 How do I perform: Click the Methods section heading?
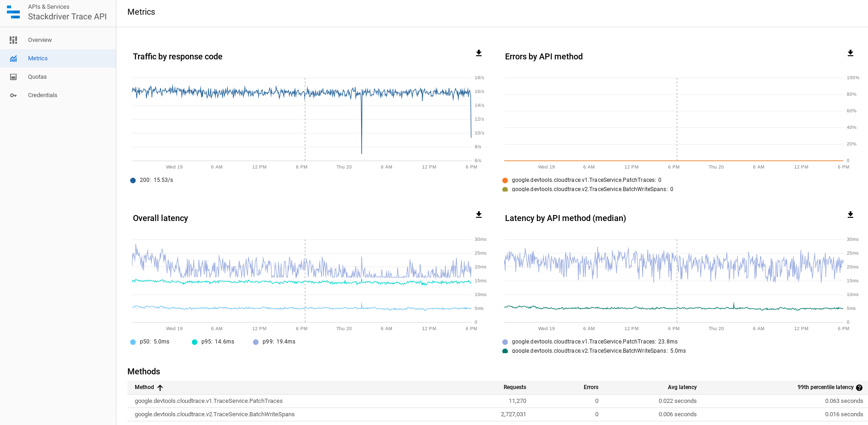pyautogui.click(x=144, y=372)
